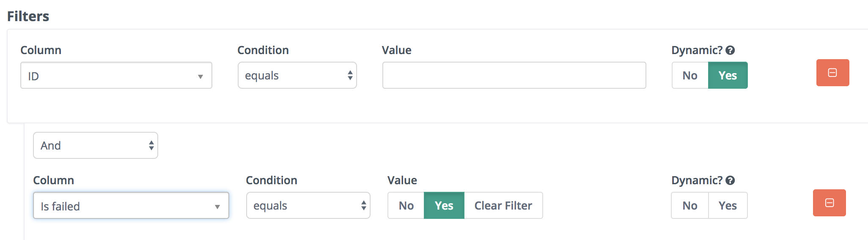Open help icon beside first Dynamic? label
Viewport: 868px width, 240px height.
730,50
